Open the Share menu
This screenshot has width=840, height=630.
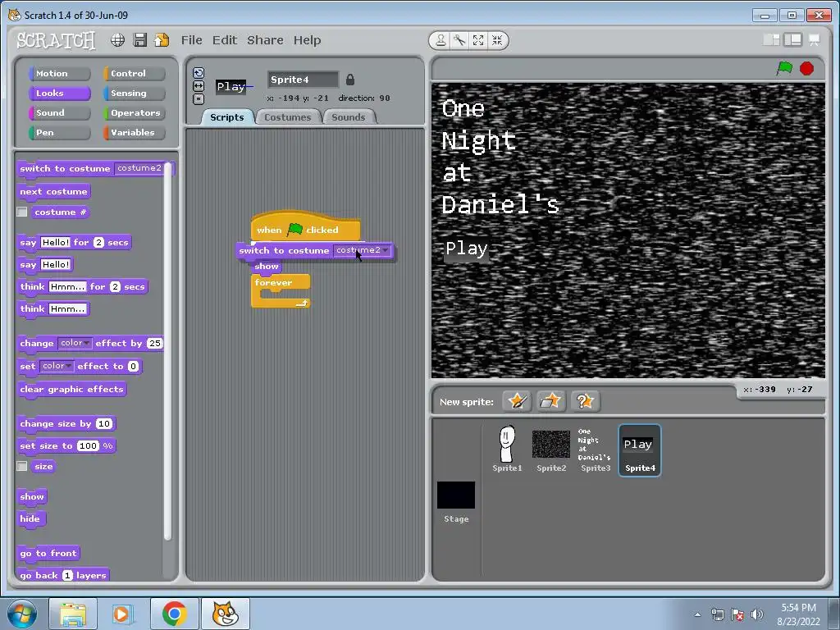point(265,40)
